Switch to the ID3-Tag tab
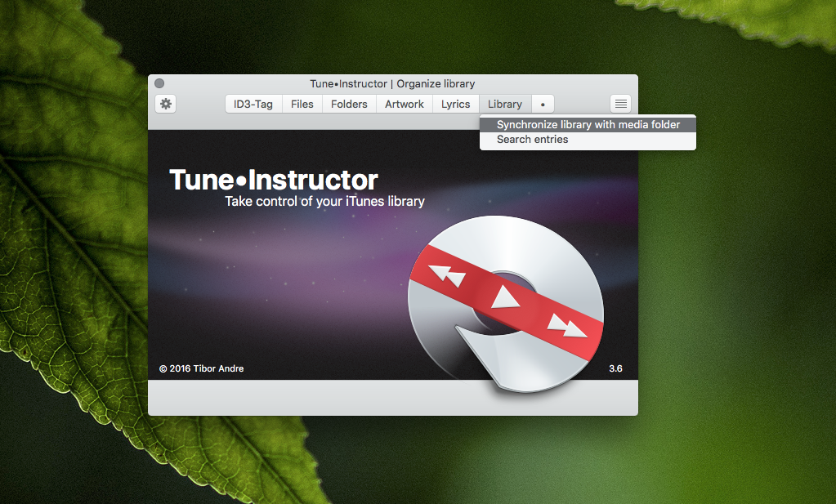The width and height of the screenshot is (836, 504). point(253,105)
